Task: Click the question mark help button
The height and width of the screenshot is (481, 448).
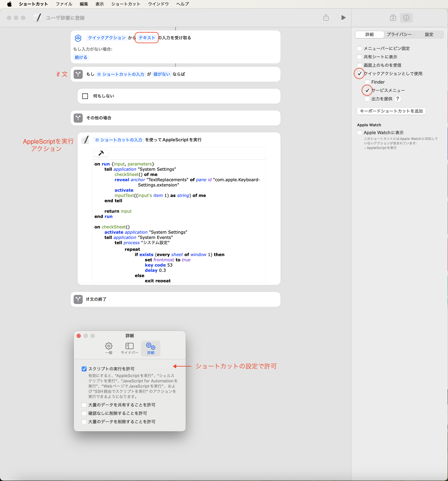Action: (397, 99)
